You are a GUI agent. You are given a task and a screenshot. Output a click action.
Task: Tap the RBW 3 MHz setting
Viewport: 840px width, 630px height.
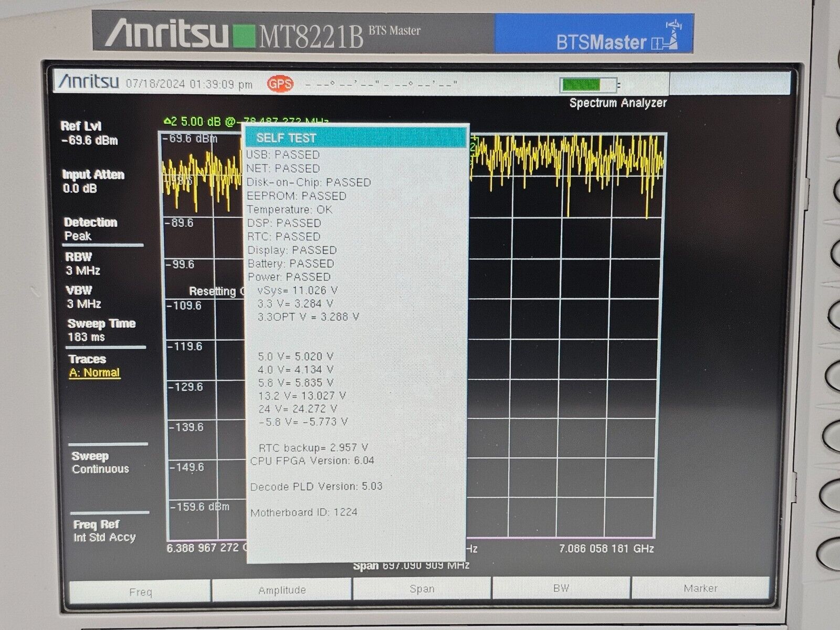click(x=83, y=264)
